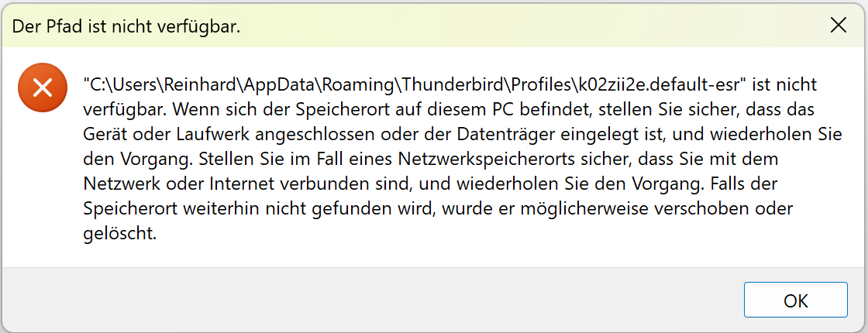
Task: Click 'Roaming' in the path text
Action: (x=353, y=84)
